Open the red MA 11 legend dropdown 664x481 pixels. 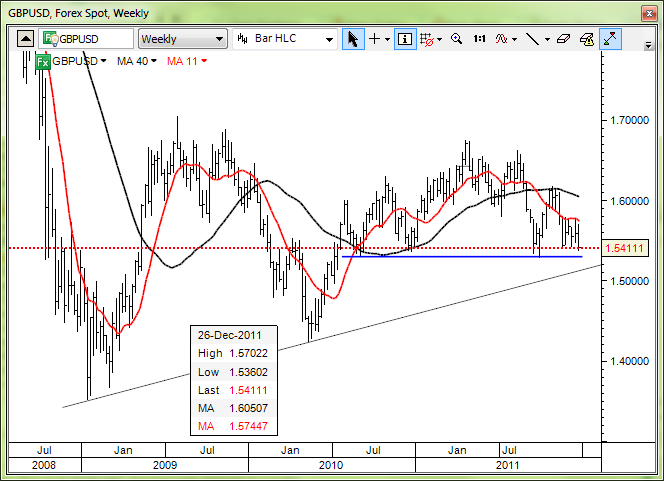[x=187, y=61]
